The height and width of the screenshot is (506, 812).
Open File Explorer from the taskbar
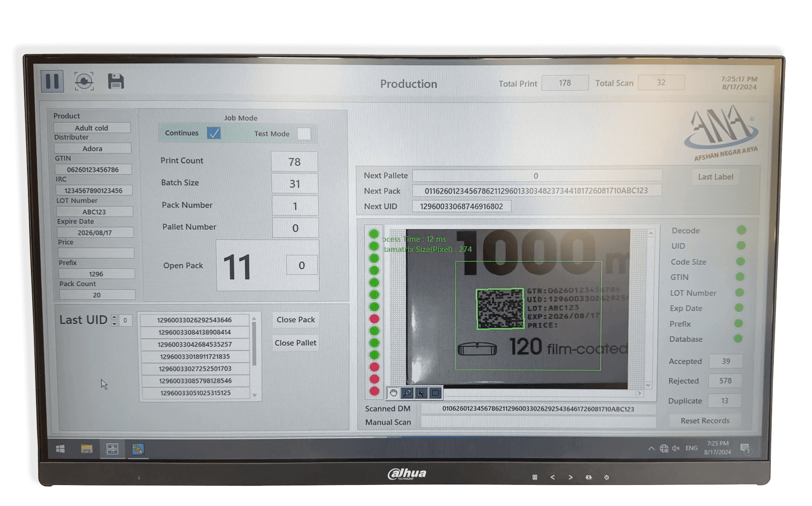click(87, 449)
